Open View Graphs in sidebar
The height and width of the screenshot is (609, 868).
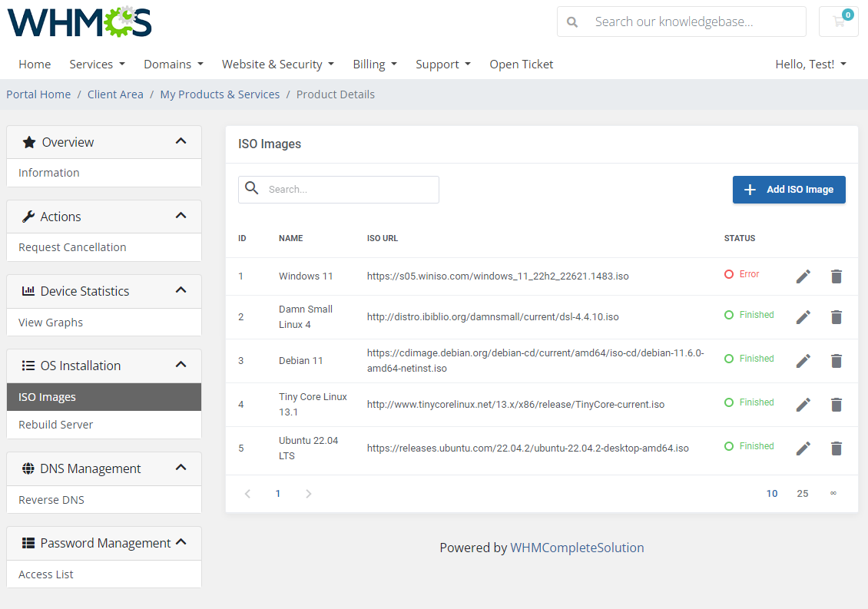pyautogui.click(x=104, y=323)
